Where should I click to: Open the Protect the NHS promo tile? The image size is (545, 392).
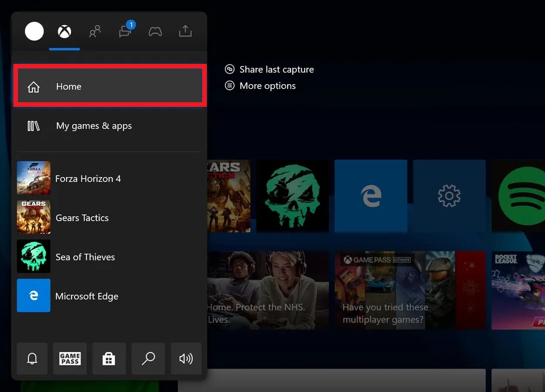coord(268,290)
